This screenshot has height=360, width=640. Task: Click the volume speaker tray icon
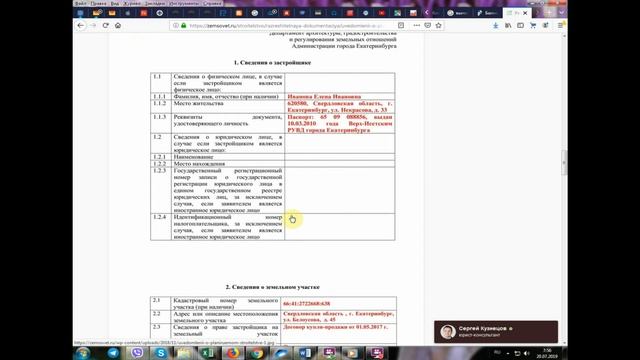[527, 353]
